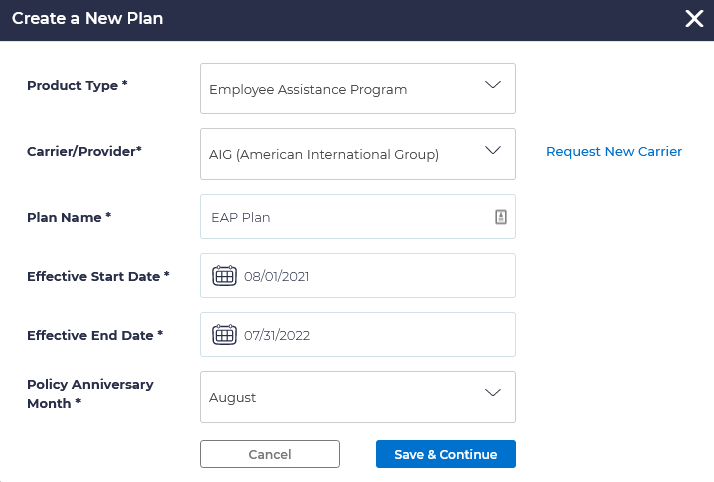Close the Create a New Plan dialog
Viewport: 714px width, 482px height.
[x=694, y=19]
